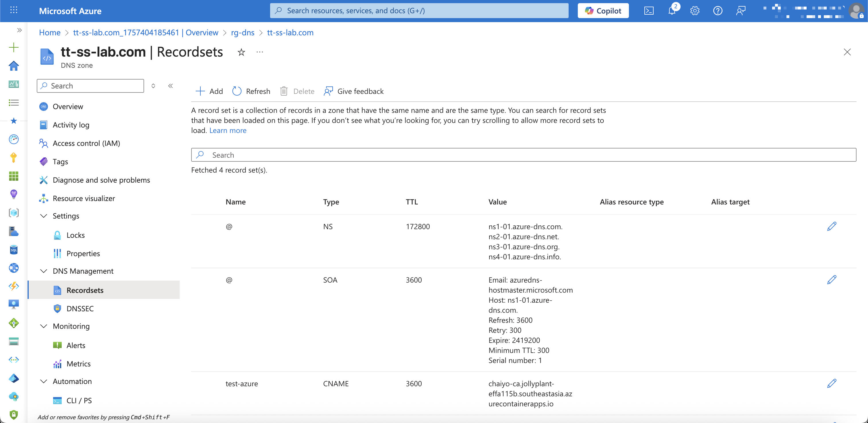Open the Function App lightning icon
This screenshot has height=423, width=868.
tap(13, 286)
